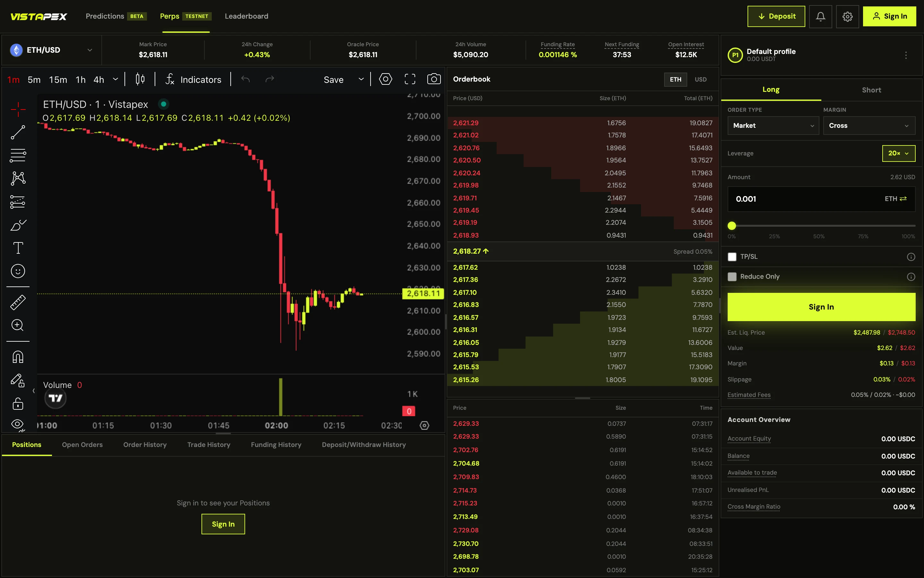Focus the Amount input field 0.001
The width and height of the screenshot is (924, 578).
(x=821, y=199)
